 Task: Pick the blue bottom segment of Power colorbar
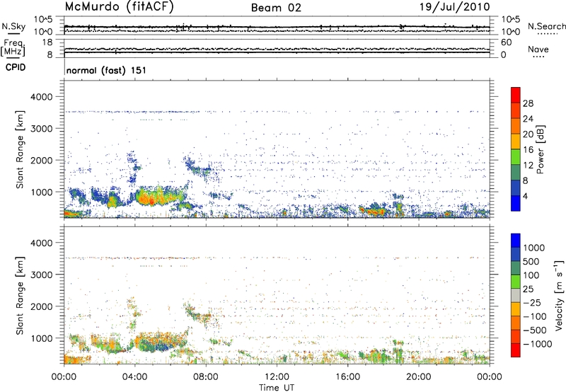pyautogui.click(x=516, y=203)
